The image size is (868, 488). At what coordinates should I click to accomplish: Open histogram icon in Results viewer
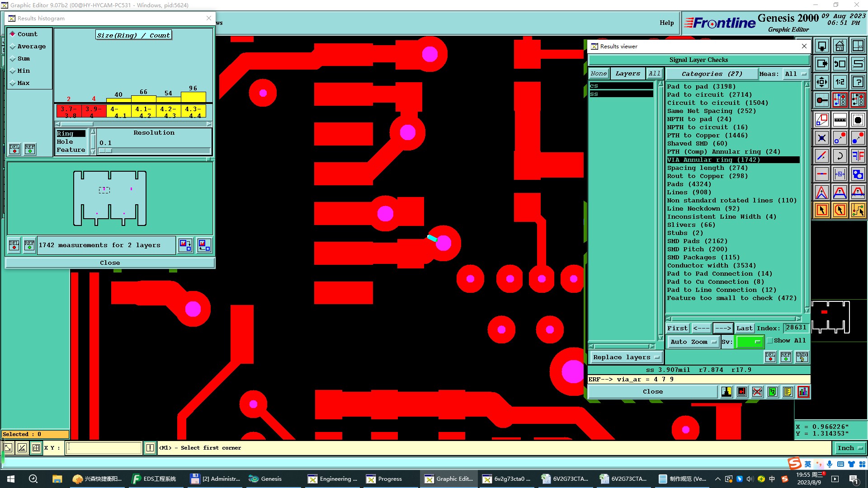pos(803,392)
